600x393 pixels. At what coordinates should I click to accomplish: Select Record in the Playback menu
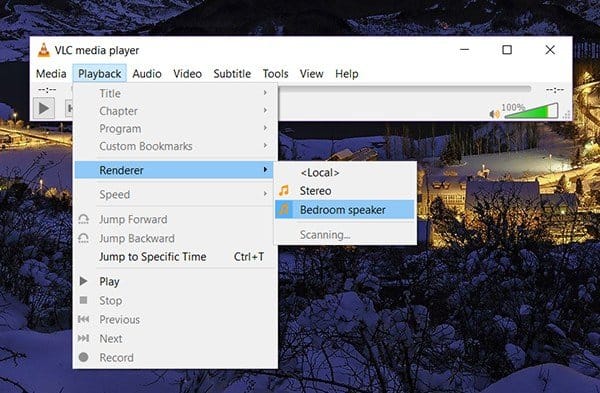point(175,358)
